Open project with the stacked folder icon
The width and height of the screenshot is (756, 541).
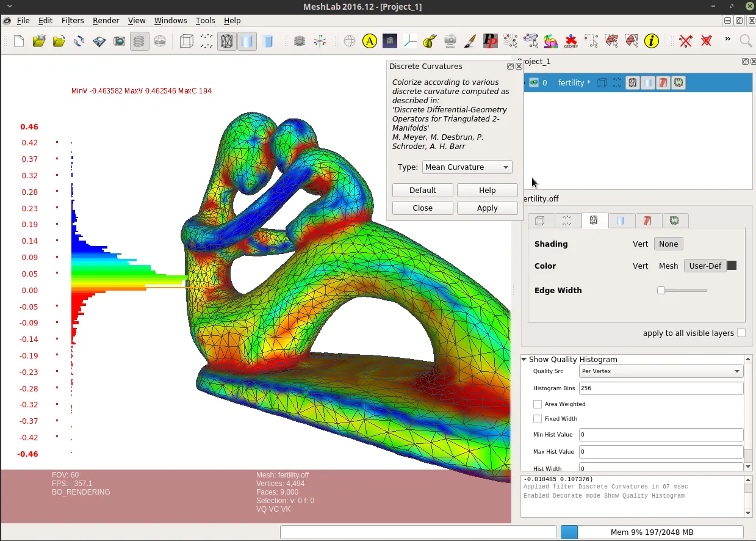[x=39, y=41]
